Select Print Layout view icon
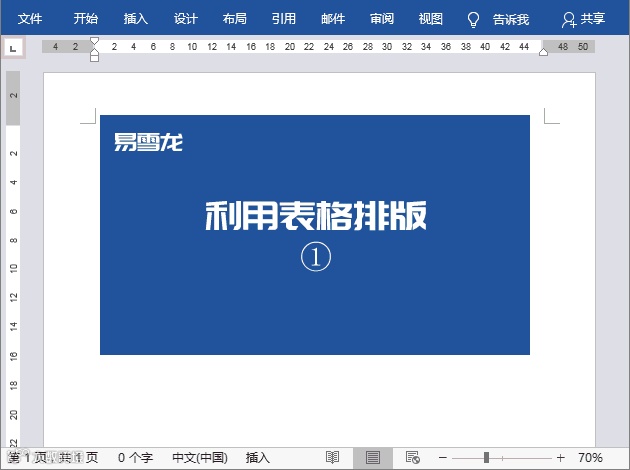The width and height of the screenshot is (630, 470). (373, 458)
